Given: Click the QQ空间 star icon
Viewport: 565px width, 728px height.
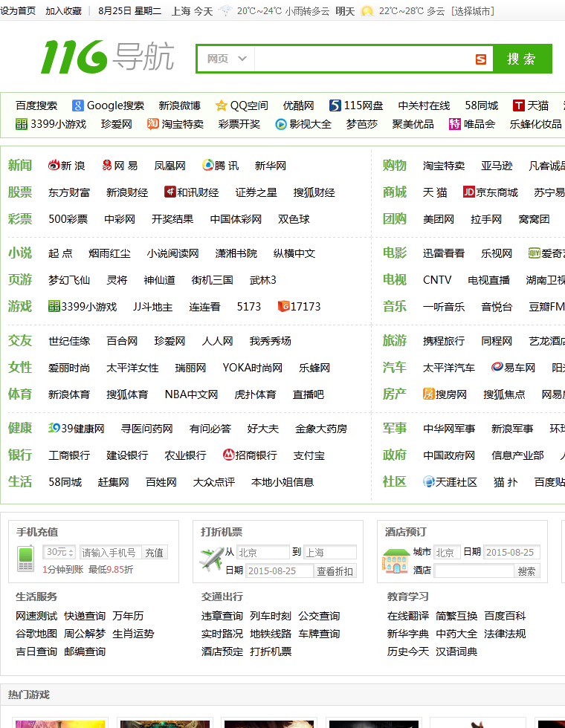Looking at the screenshot, I should pos(222,105).
